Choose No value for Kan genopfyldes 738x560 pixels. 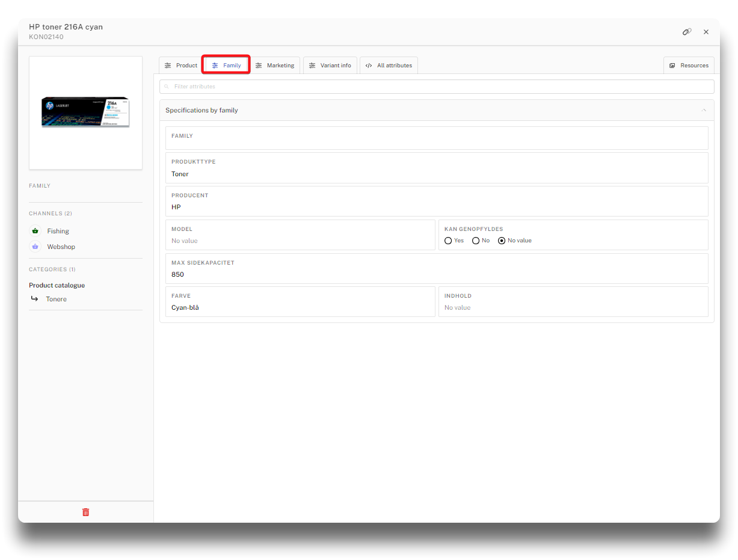click(502, 241)
